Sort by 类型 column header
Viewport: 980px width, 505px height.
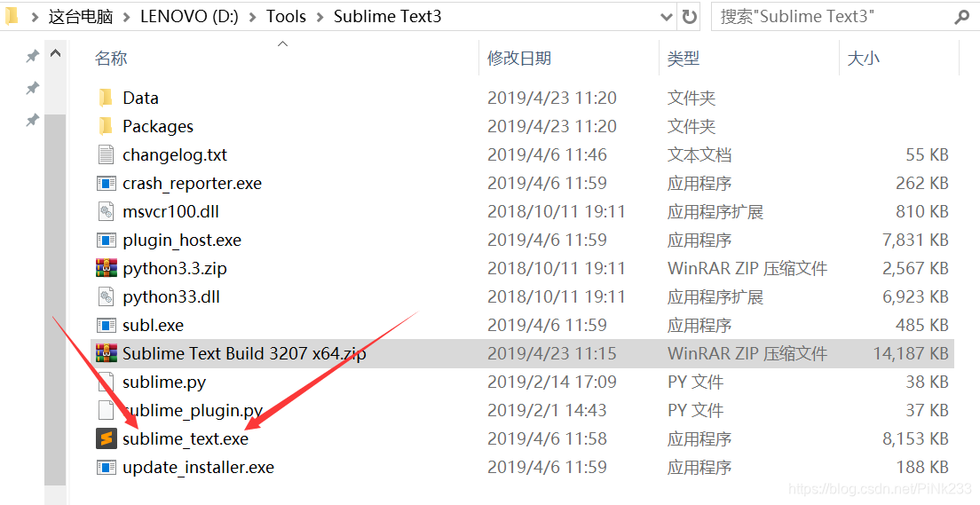click(x=684, y=58)
